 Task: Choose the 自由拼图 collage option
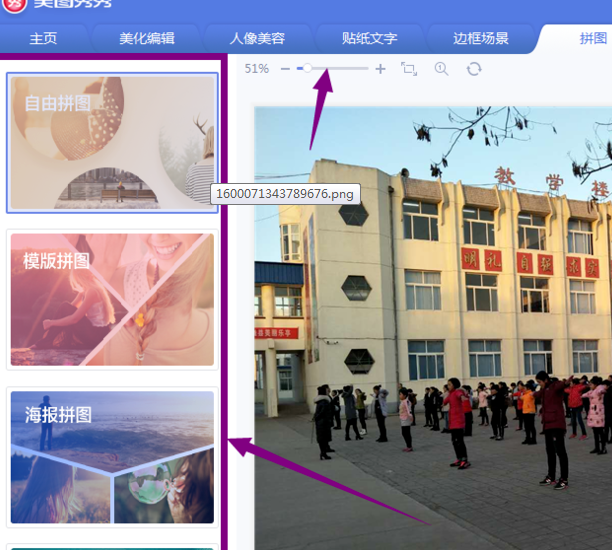tap(112, 143)
